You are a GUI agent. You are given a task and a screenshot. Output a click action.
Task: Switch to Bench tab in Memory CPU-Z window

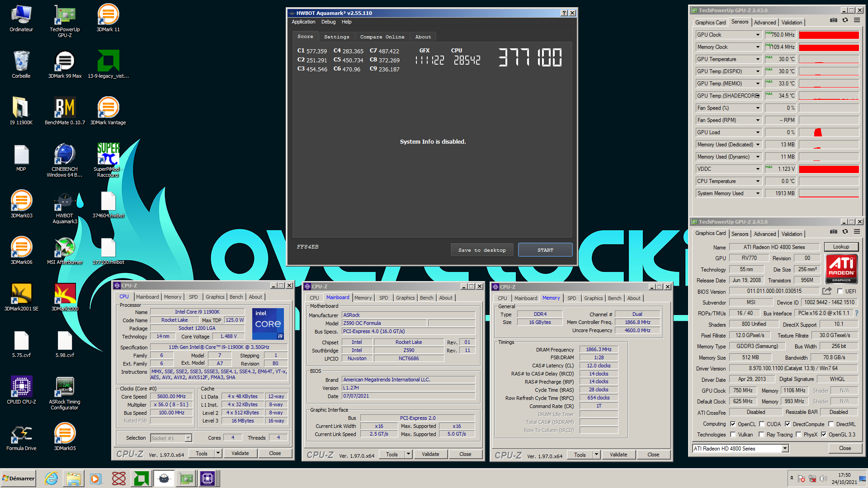(x=614, y=298)
